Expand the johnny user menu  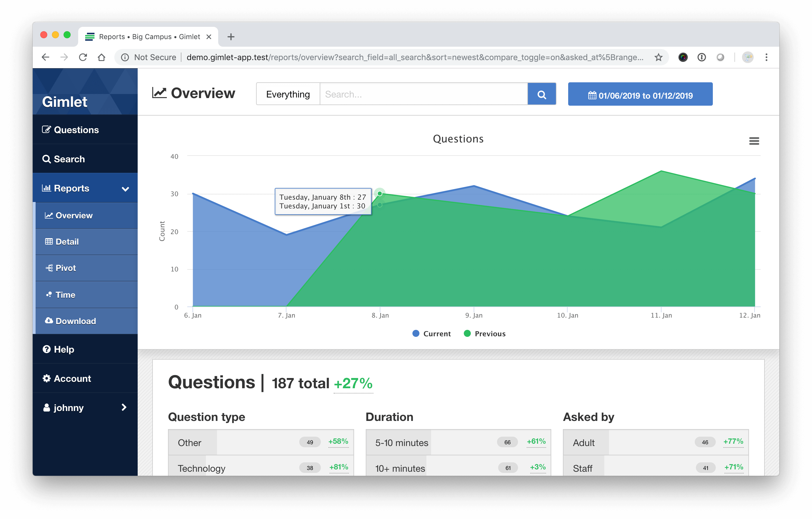pyautogui.click(x=85, y=407)
